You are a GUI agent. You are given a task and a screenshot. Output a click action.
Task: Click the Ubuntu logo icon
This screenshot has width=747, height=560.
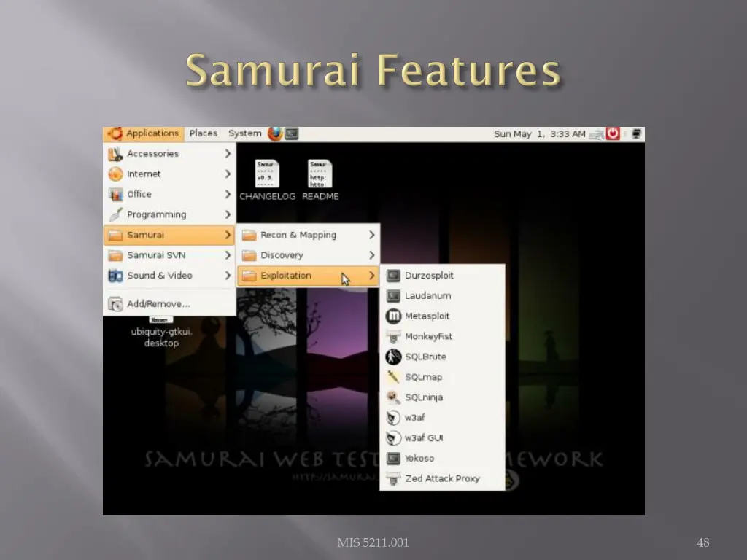[115, 134]
